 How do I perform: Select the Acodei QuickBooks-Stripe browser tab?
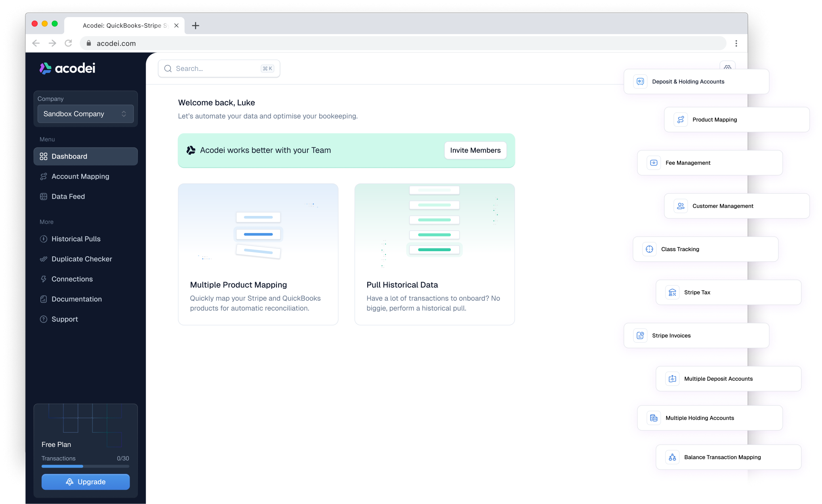click(x=123, y=25)
